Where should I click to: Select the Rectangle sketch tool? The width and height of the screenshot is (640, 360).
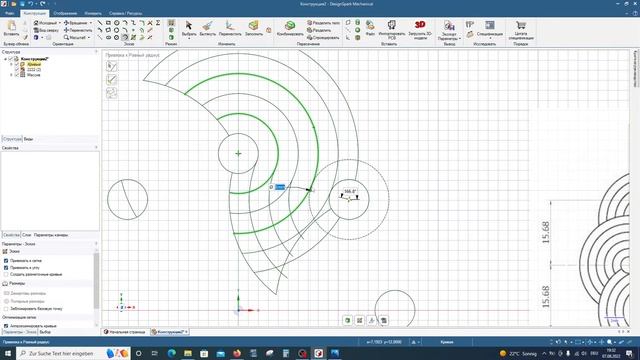108,23
